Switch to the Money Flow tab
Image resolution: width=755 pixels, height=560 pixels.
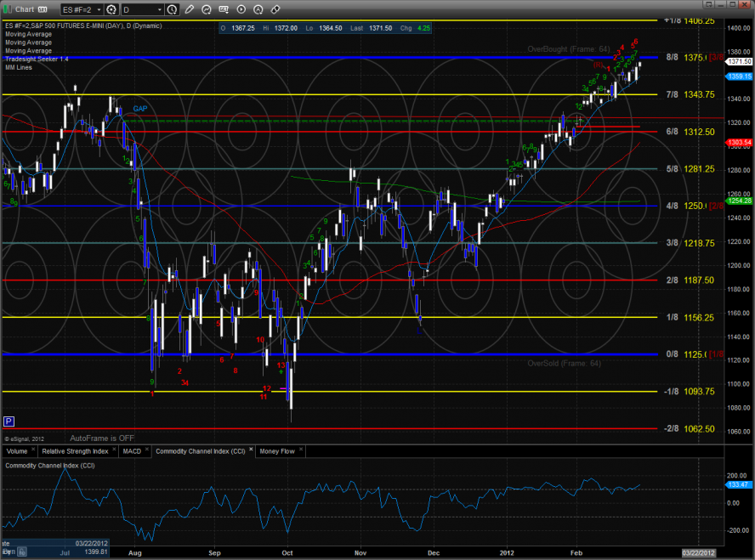277,451
